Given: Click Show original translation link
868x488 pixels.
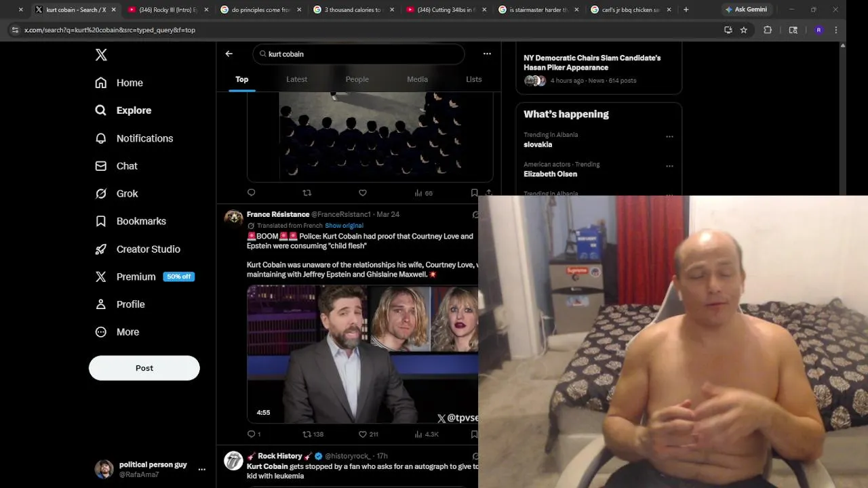Looking at the screenshot, I should coord(344,226).
